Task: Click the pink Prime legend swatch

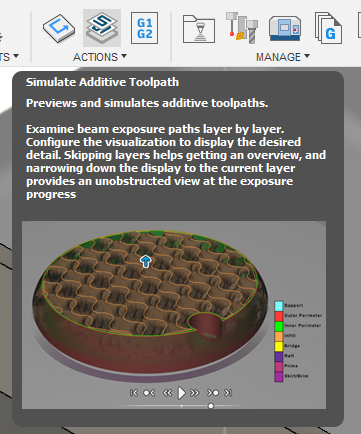Action: [279, 366]
